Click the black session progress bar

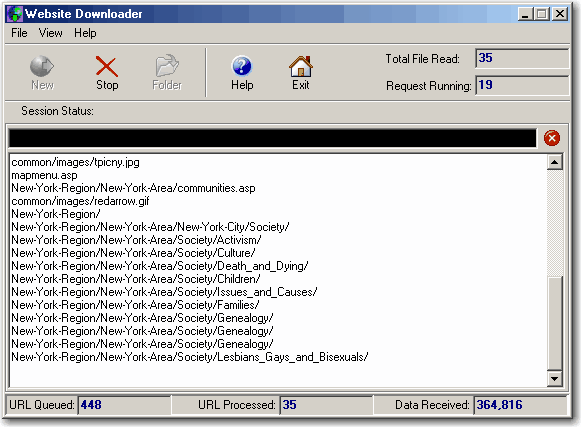point(272,138)
